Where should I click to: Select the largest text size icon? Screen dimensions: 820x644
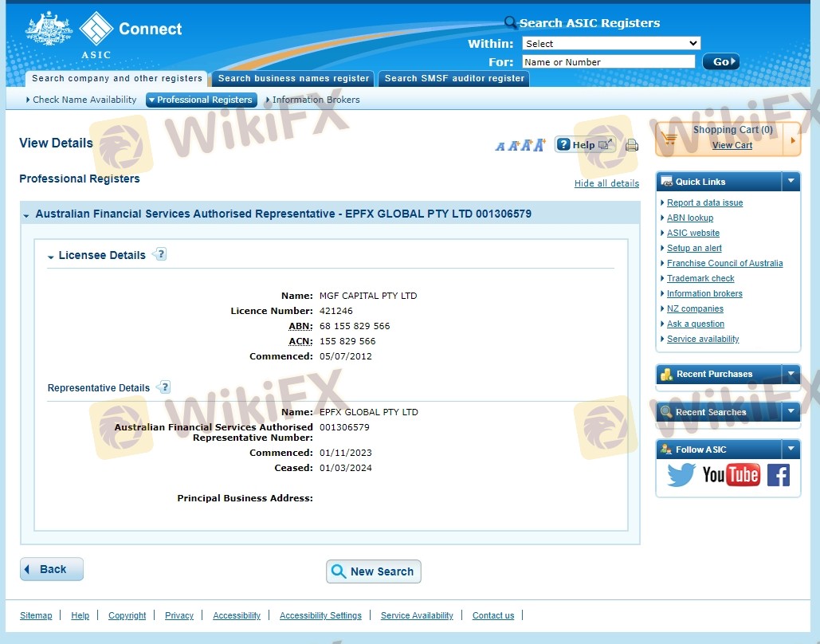540,144
